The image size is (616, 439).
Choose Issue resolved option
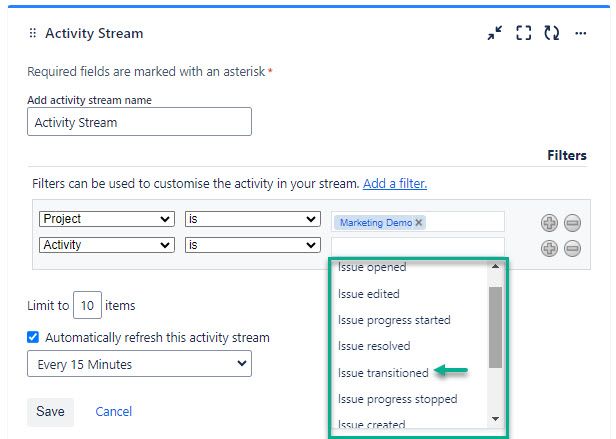[374, 346]
